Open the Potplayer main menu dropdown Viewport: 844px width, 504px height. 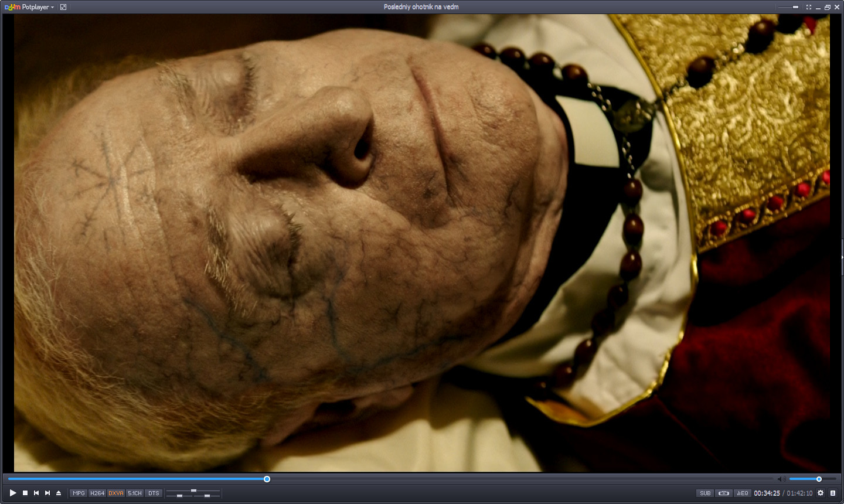(x=29, y=7)
